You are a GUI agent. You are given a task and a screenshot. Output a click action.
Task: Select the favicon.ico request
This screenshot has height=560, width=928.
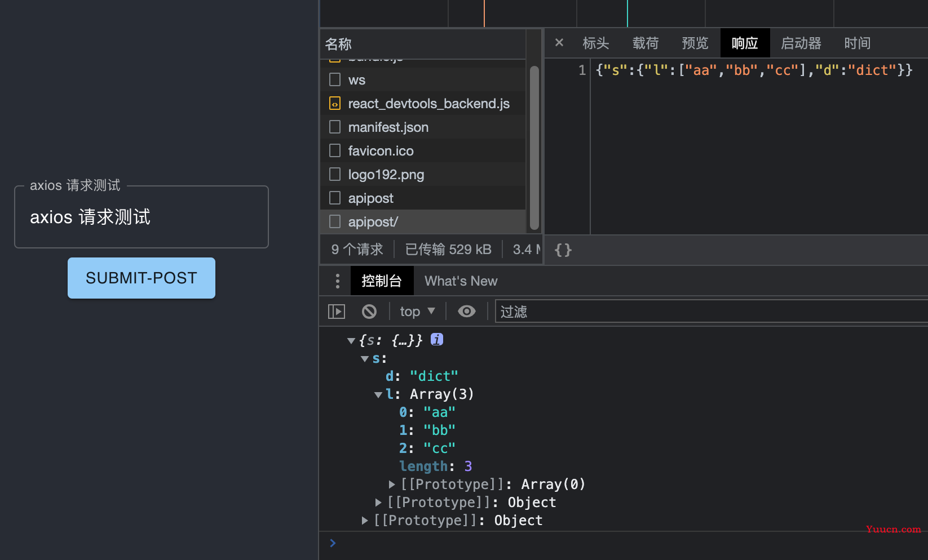423,151
